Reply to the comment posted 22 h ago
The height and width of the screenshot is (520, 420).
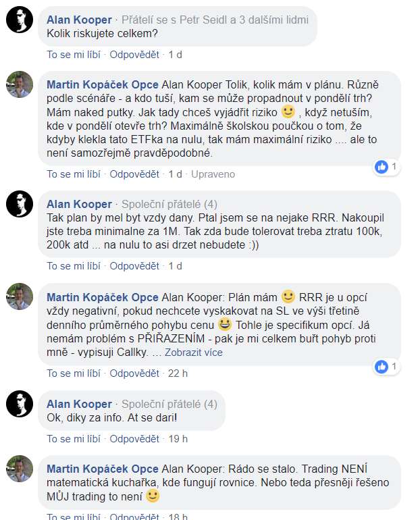pos(134,373)
